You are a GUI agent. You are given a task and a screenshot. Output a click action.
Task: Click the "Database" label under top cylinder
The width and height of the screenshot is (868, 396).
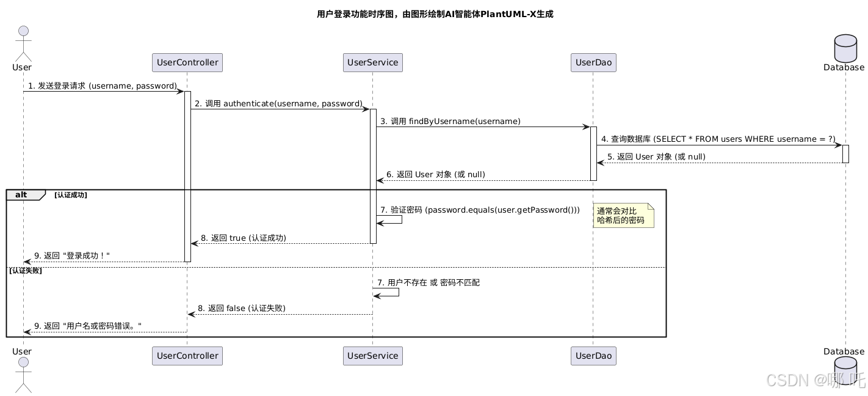point(845,67)
